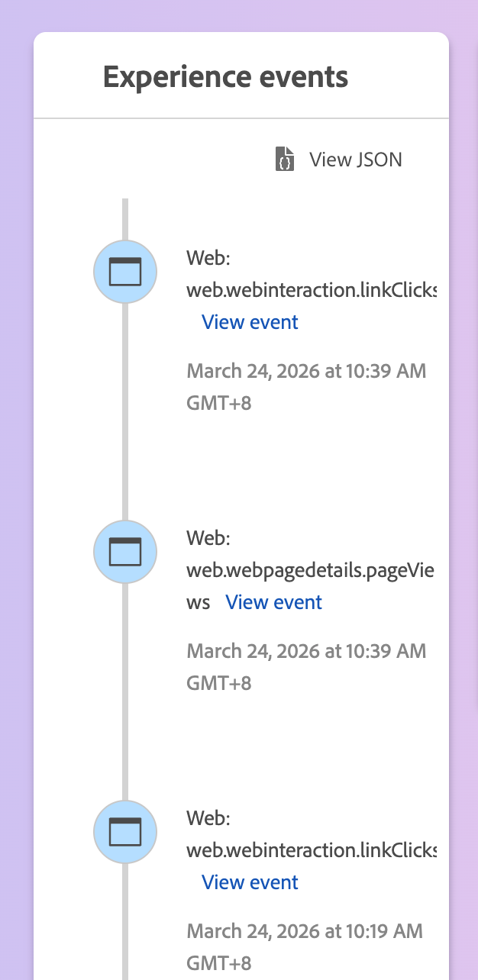Click the Experience events panel heading
The width and height of the screenshot is (478, 980).
225,76
